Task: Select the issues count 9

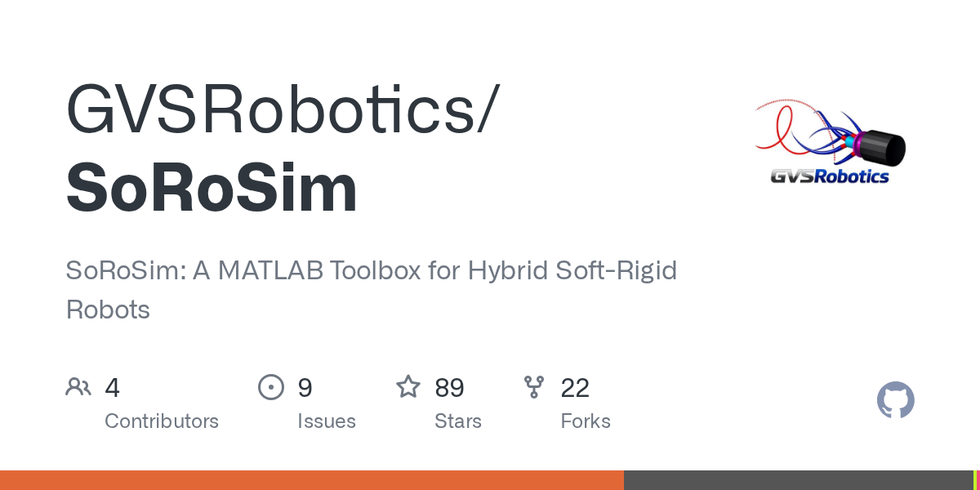Action: [305, 388]
